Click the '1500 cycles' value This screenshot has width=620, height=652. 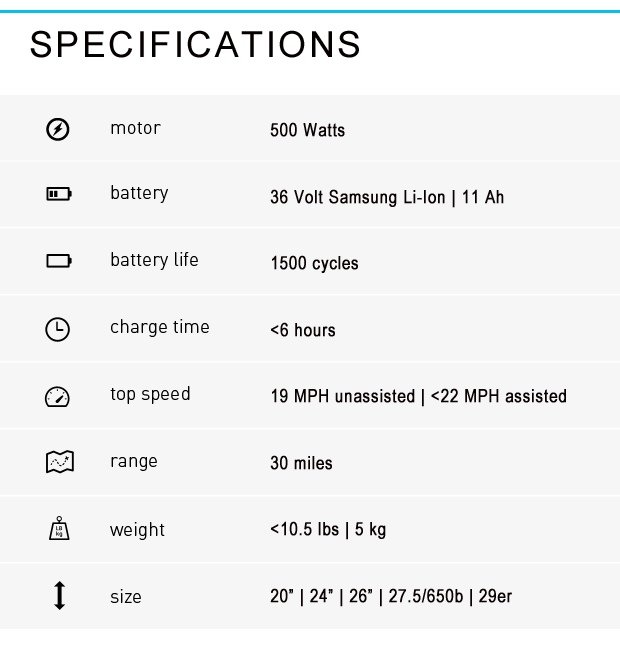pos(314,263)
